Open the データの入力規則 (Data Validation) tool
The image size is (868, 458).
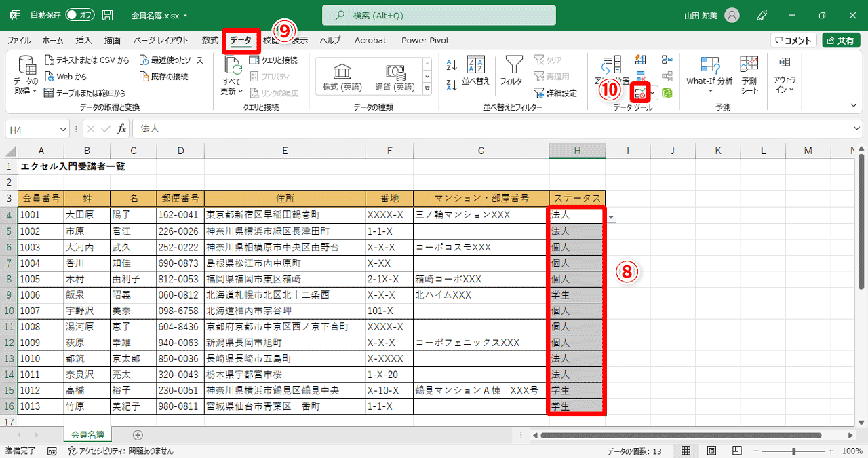click(639, 93)
